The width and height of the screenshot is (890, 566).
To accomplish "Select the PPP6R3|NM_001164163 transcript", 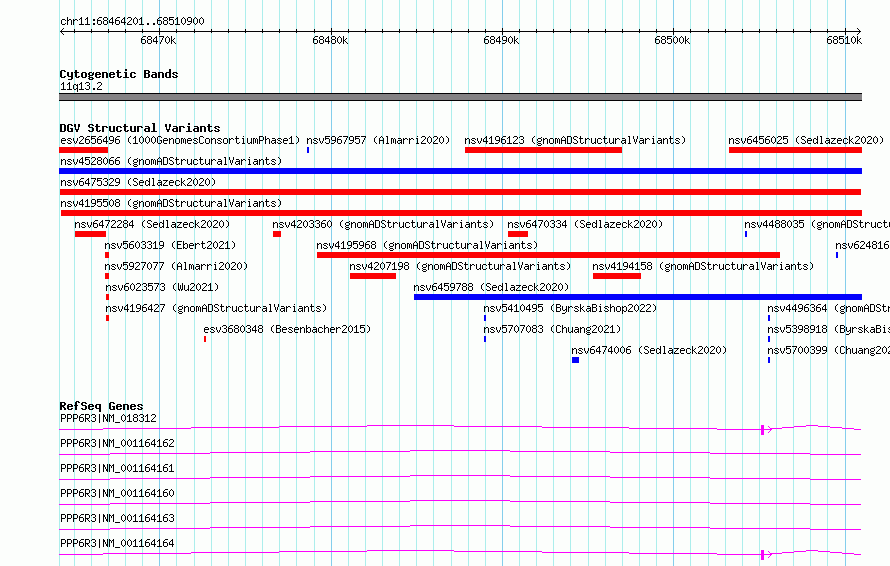I will (117, 518).
